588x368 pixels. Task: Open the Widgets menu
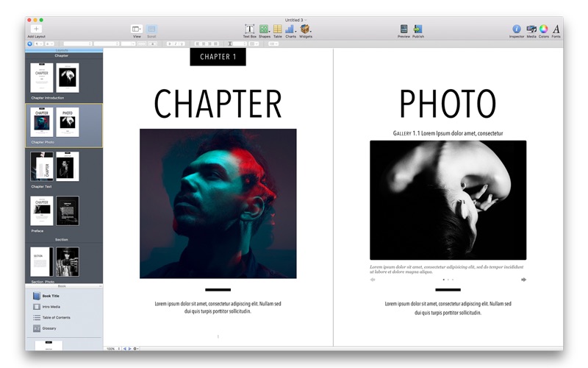click(305, 29)
